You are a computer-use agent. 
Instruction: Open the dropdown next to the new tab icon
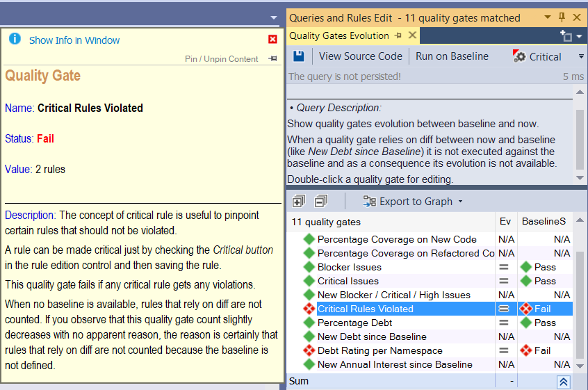pyautogui.click(x=580, y=36)
